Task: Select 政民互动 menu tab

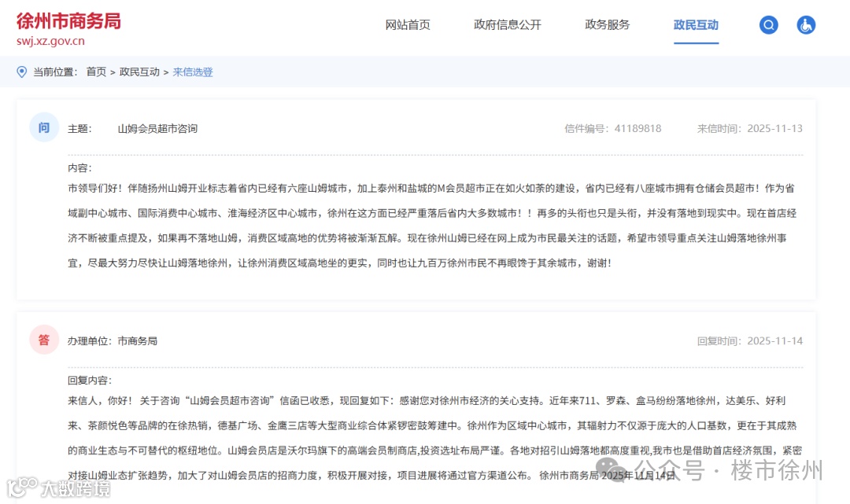Action: pos(696,25)
